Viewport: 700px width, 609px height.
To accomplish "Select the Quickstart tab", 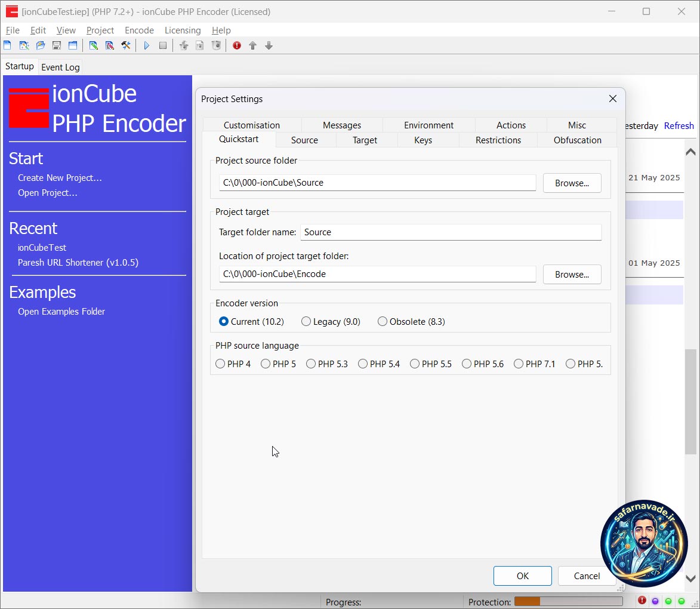I will [239, 139].
